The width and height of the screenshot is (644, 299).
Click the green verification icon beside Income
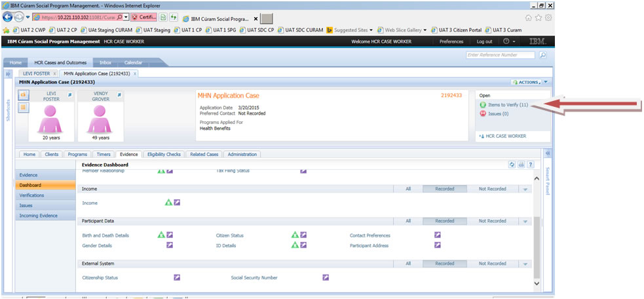coord(168,203)
